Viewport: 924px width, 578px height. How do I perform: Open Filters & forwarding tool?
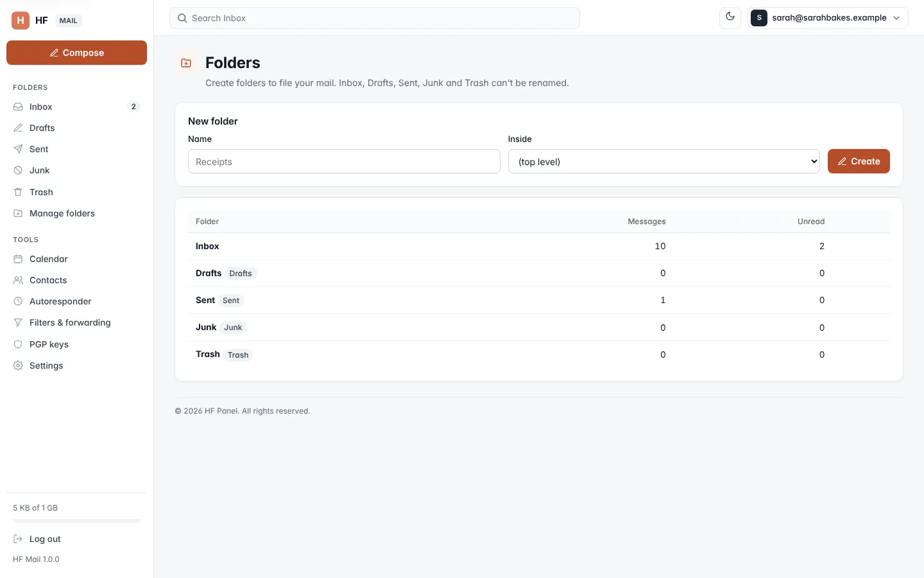point(76,322)
